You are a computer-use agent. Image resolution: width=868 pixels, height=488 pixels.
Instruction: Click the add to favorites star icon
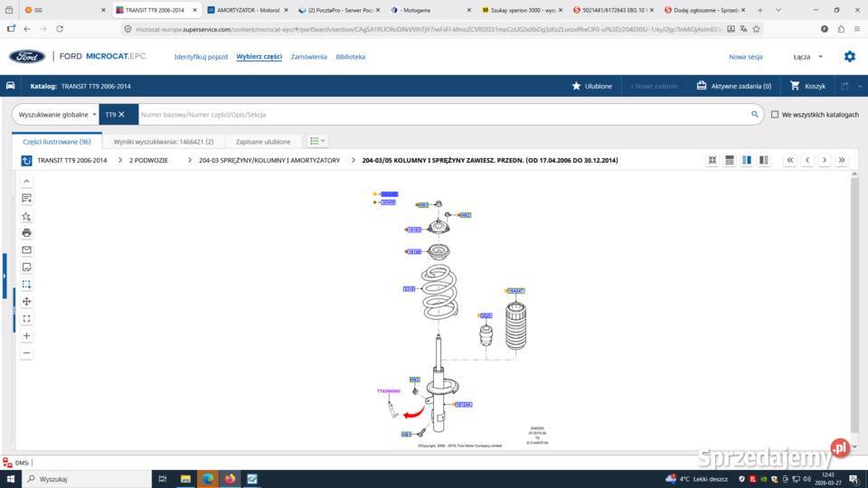click(26, 216)
